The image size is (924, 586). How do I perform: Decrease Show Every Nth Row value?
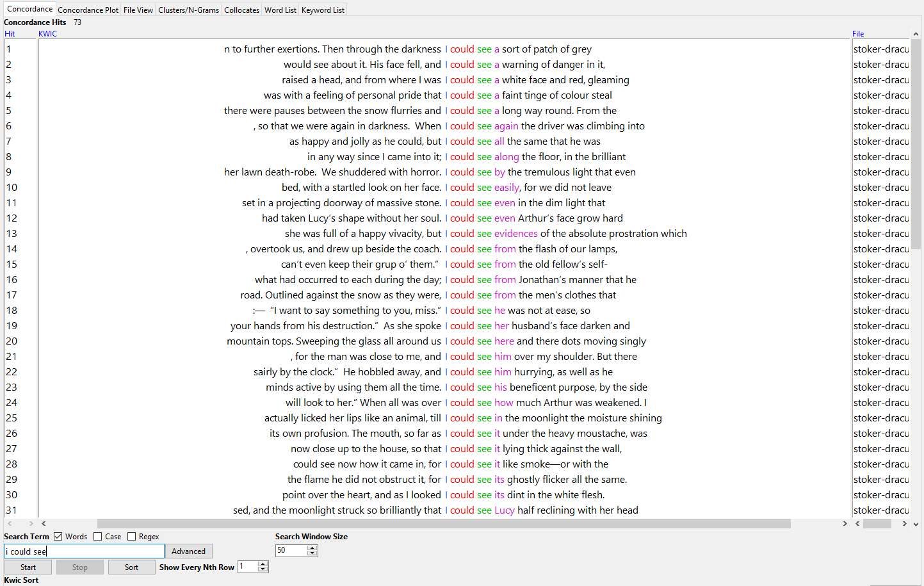coord(263,570)
